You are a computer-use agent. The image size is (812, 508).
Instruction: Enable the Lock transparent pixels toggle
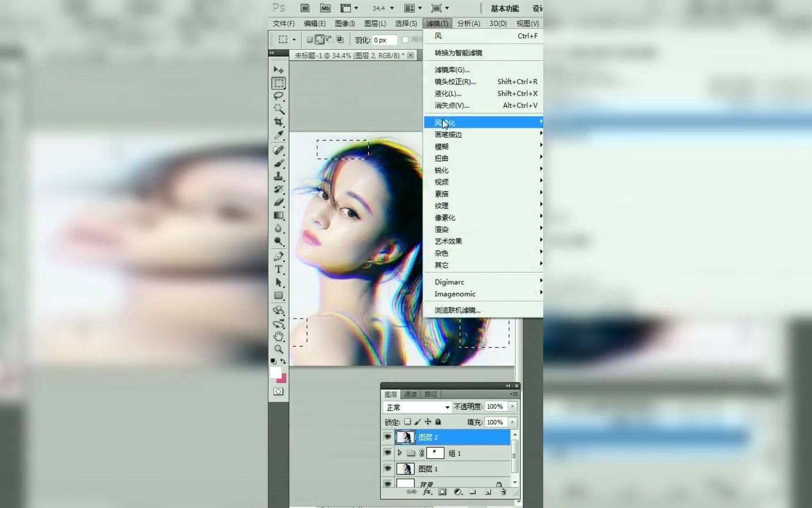click(x=407, y=422)
